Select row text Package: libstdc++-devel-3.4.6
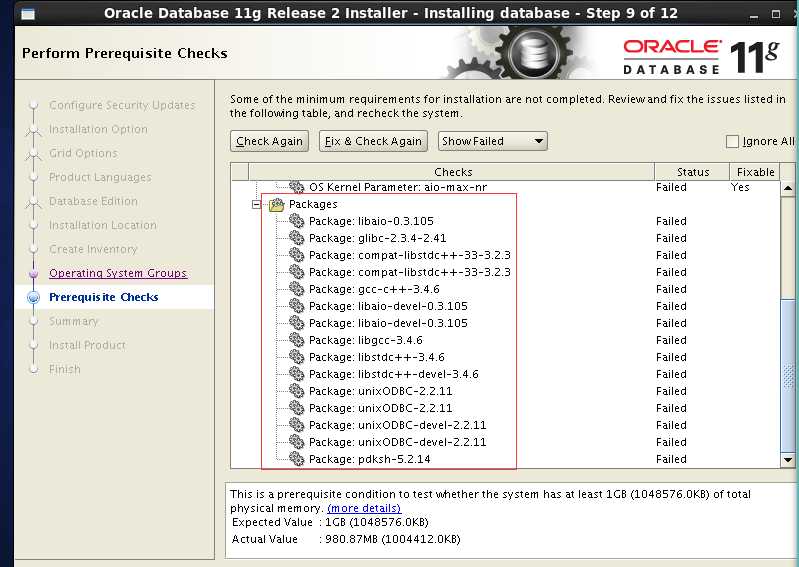 pyautogui.click(x=393, y=374)
